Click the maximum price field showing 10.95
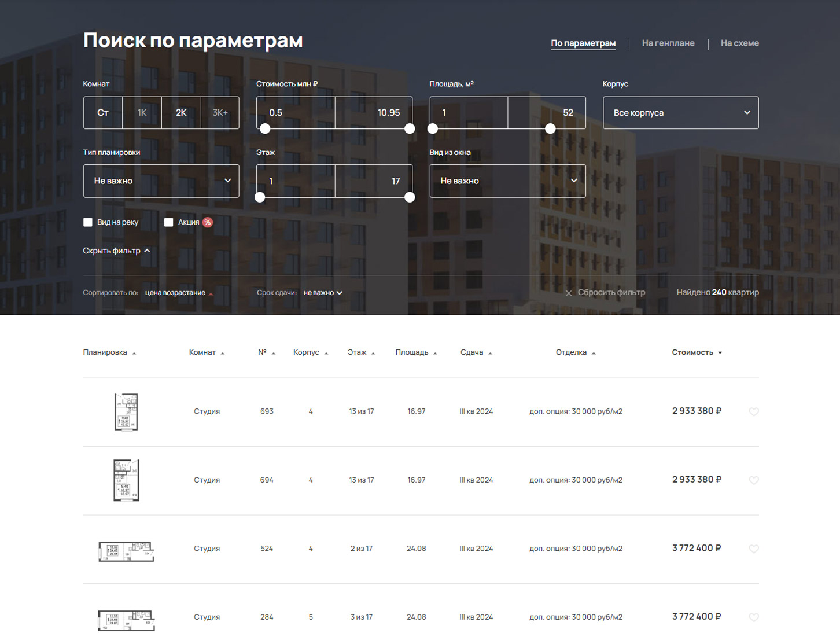Image resolution: width=840 pixels, height=633 pixels. (x=374, y=113)
